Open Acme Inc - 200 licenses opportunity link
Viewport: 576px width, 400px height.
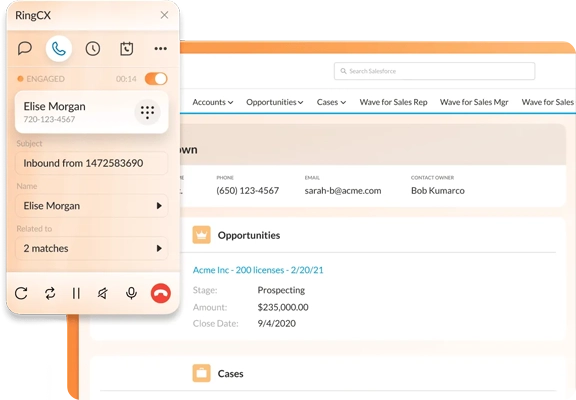[x=258, y=270]
